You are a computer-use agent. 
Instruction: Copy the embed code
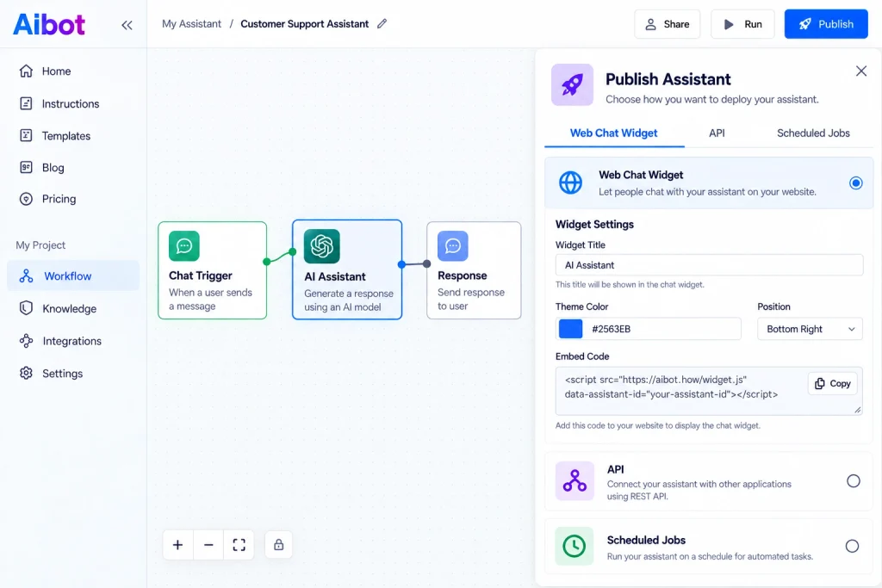click(833, 383)
